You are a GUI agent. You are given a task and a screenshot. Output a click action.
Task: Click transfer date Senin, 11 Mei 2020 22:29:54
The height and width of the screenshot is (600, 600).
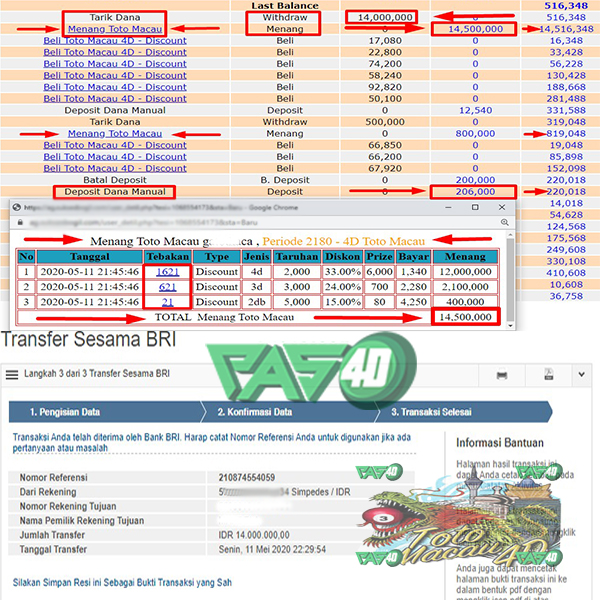click(x=272, y=549)
